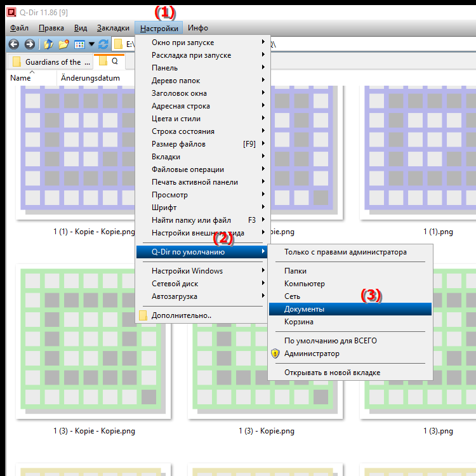Toggle Компьютер default option
Viewport: 476px width, 476px height.
point(350,284)
